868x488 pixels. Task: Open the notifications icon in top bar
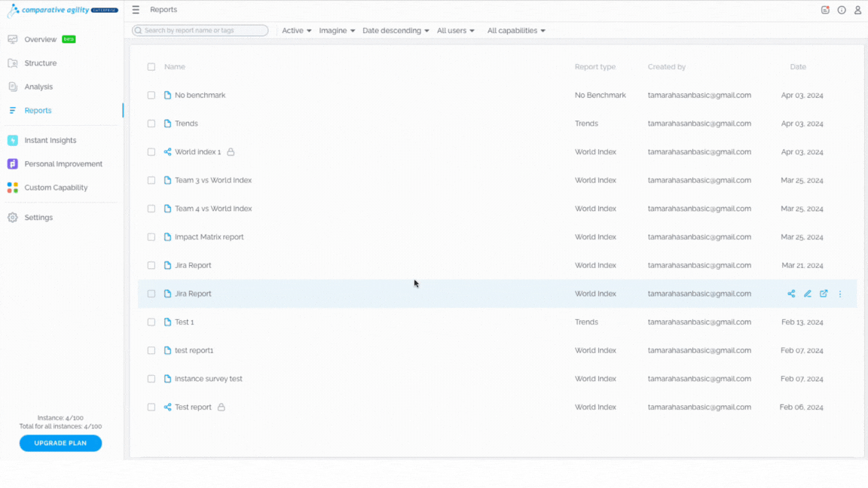coord(825,10)
